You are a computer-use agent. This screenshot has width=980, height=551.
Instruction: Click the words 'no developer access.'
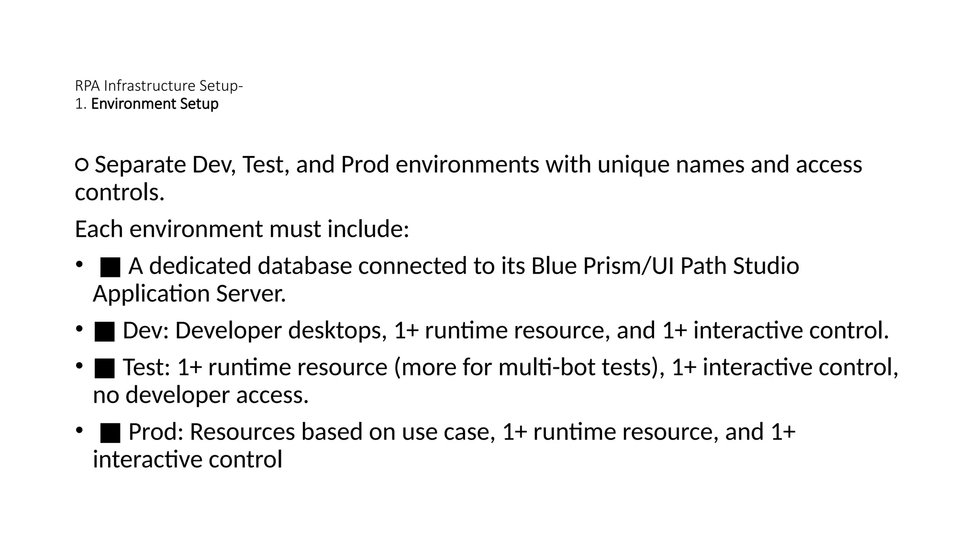(200, 396)
